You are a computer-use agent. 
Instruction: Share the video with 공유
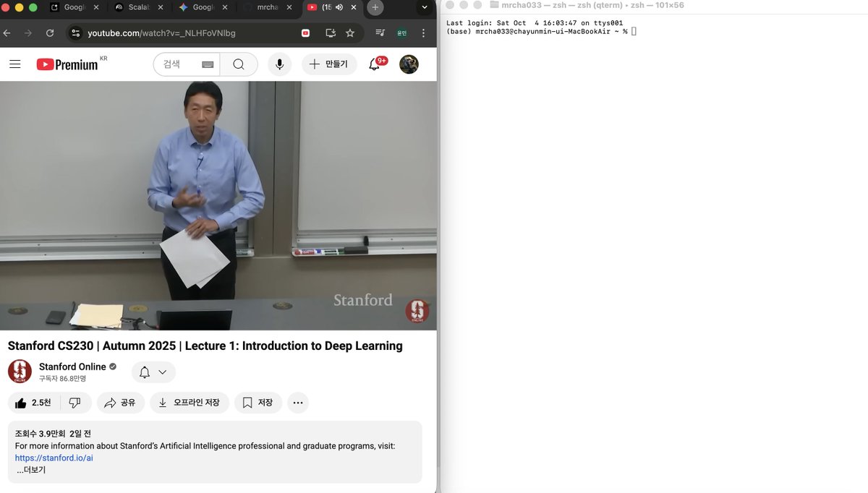pos(121,403)
